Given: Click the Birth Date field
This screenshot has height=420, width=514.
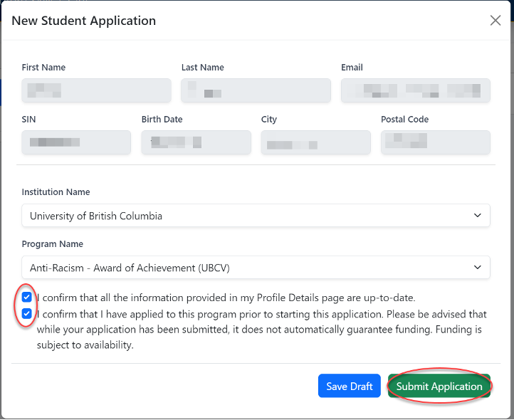Looking at the screenshot, I should [x=196, y=142].
